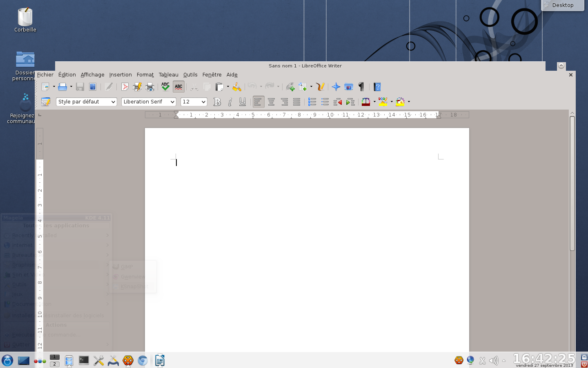Justify the paragraph text
Image resolution: width=588 pixels, height=368 pixels.
click(297, 102)
